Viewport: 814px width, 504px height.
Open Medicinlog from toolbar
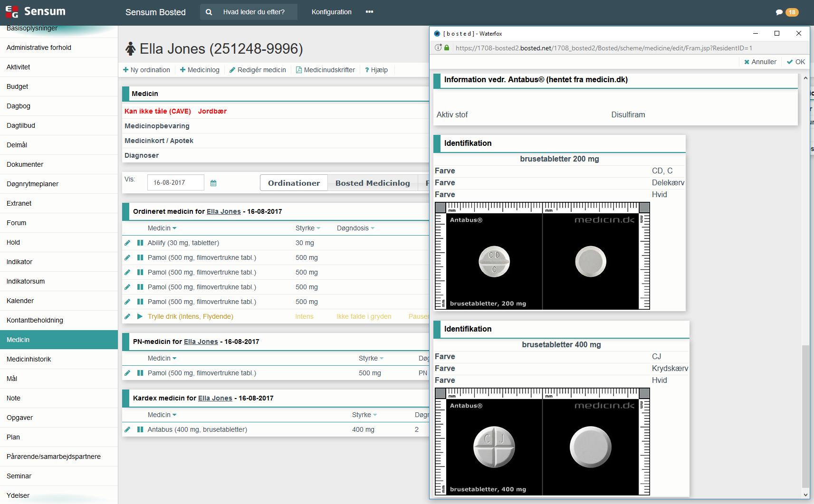(x=200, y=70)
